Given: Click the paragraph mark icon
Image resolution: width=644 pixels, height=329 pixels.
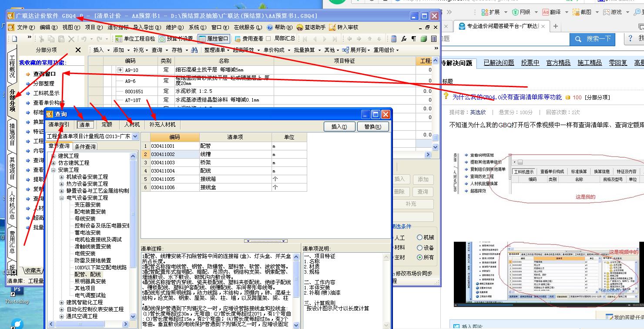Looking at the screenshot, I should [413, 39].
